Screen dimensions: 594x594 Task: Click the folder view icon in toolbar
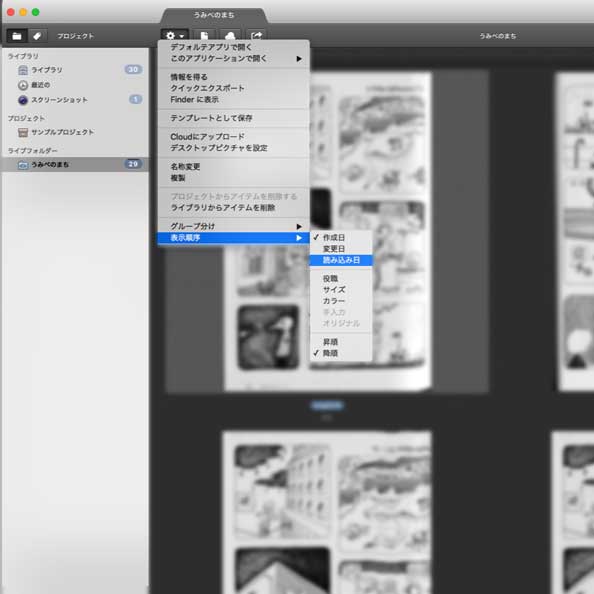17,36
